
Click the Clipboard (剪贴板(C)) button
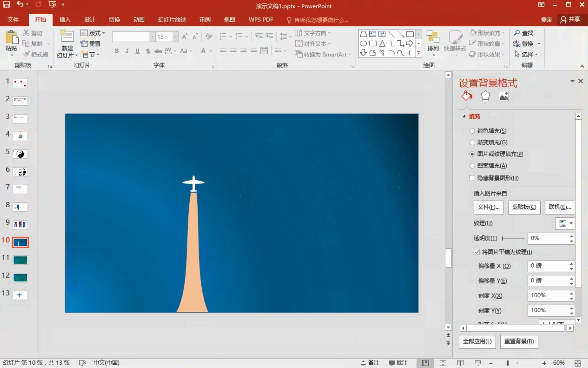pos(524,207)
